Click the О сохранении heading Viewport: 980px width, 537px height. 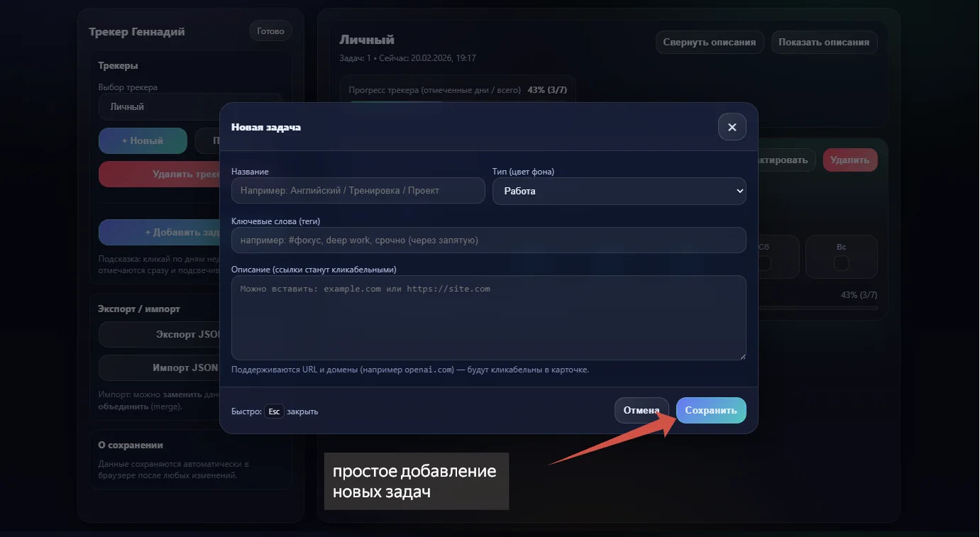(131, 445)
